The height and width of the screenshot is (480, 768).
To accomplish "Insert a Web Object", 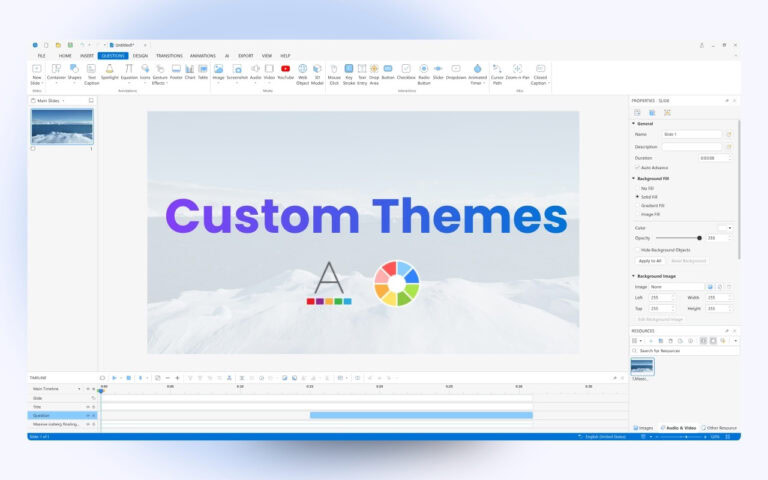I will pos(303,74).
